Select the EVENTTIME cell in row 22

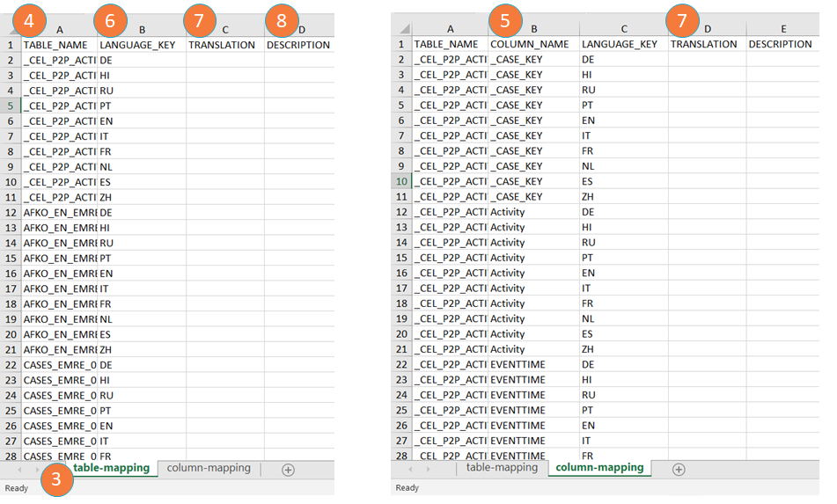click(x=532, y=364)
